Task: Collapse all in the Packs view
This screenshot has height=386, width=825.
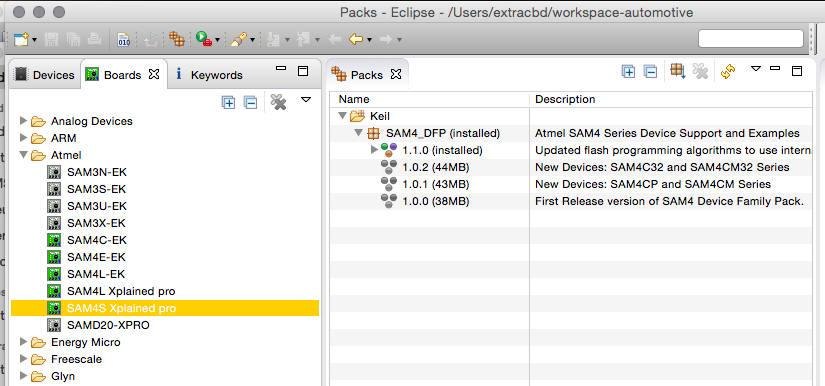Action: tap(651, 72)
